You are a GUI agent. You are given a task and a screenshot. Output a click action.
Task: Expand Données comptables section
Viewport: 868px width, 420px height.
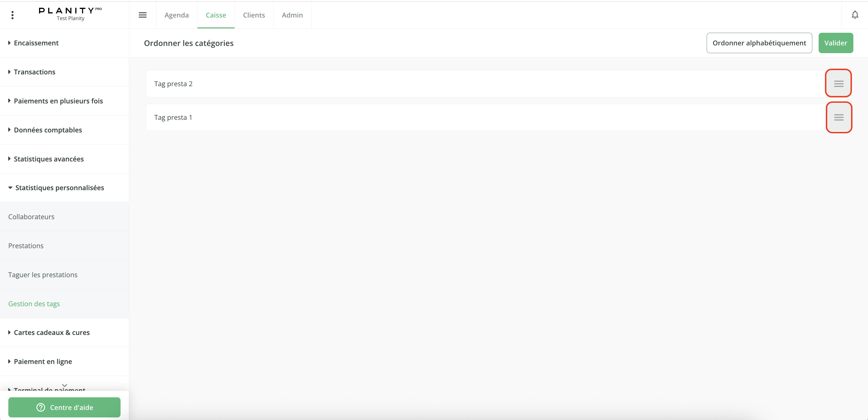(x=64, y=130)
